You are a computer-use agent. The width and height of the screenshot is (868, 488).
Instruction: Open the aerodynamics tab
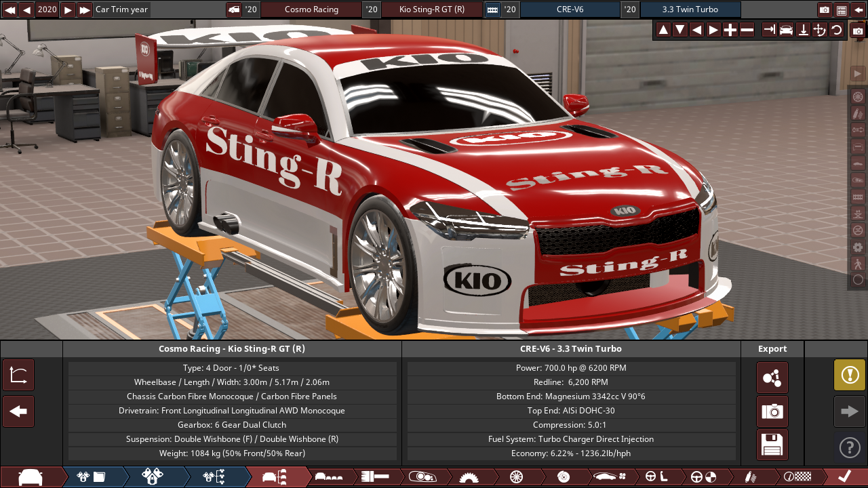point(609,477)
